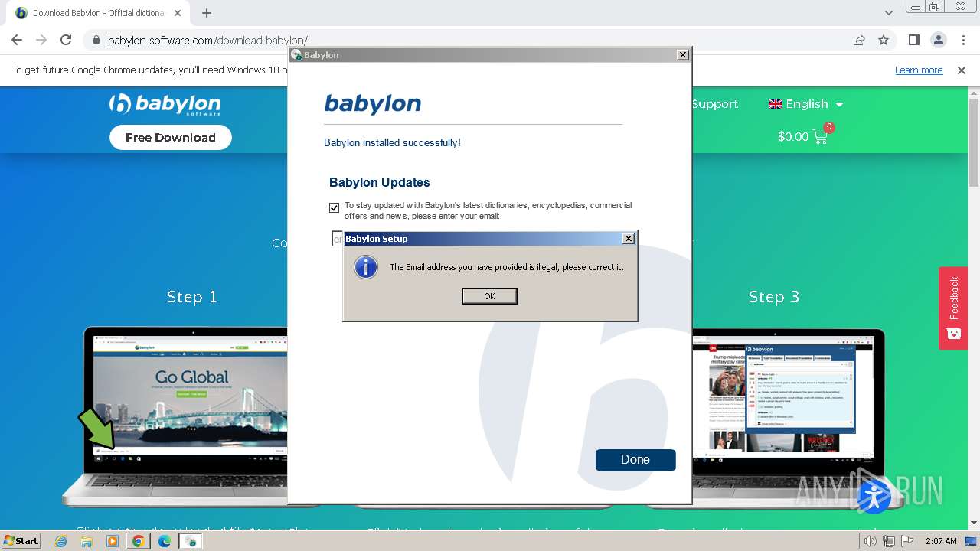Open the Chrome three-dot menu

coord(963,40)
